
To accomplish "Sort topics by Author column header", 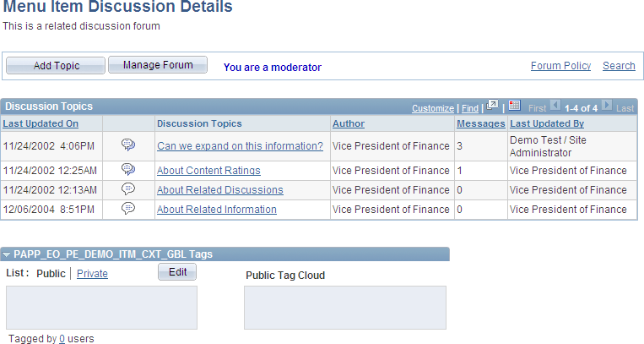I will pos(349,123).
